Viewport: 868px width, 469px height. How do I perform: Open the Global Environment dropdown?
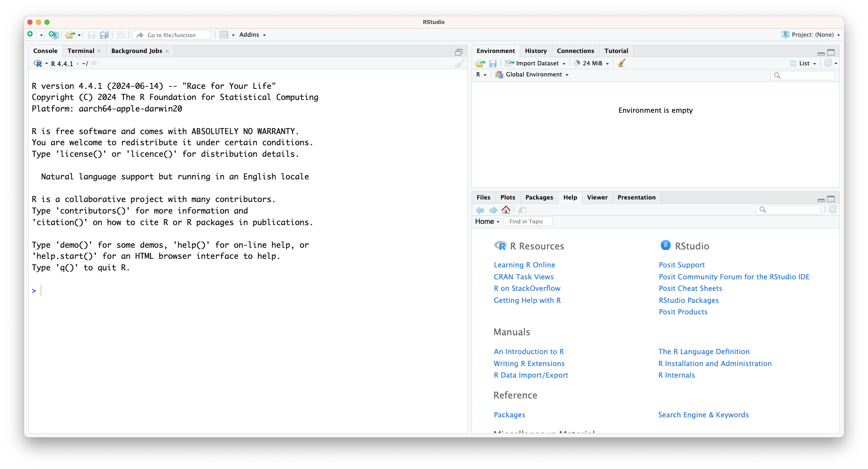(532, 74)
